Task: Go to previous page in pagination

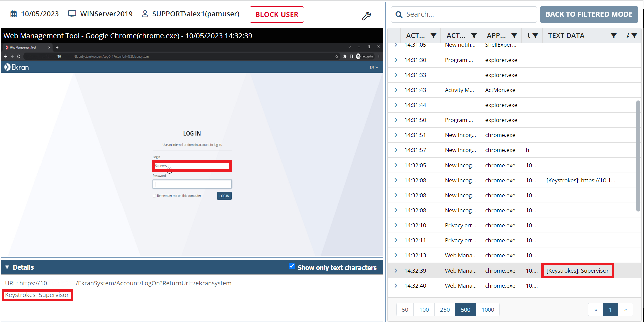Action: click(x=596, y=310)
